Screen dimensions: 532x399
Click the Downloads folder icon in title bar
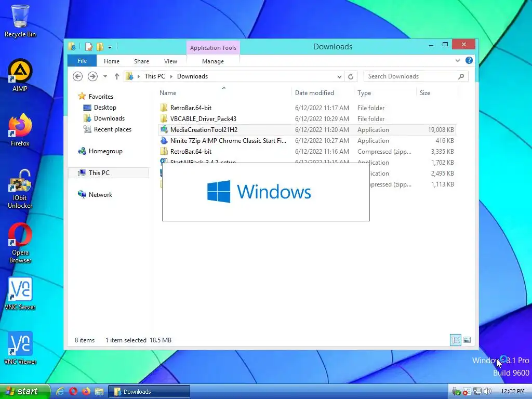(72, 46)
